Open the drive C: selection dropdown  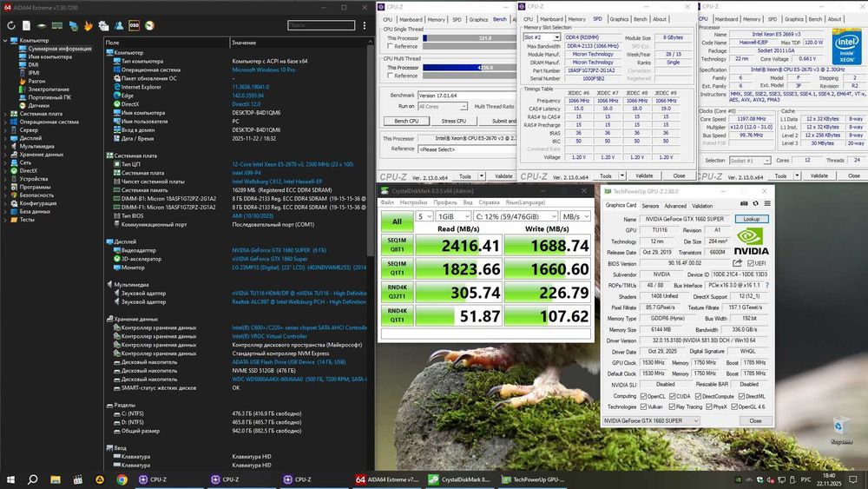(x=516, y=216)
